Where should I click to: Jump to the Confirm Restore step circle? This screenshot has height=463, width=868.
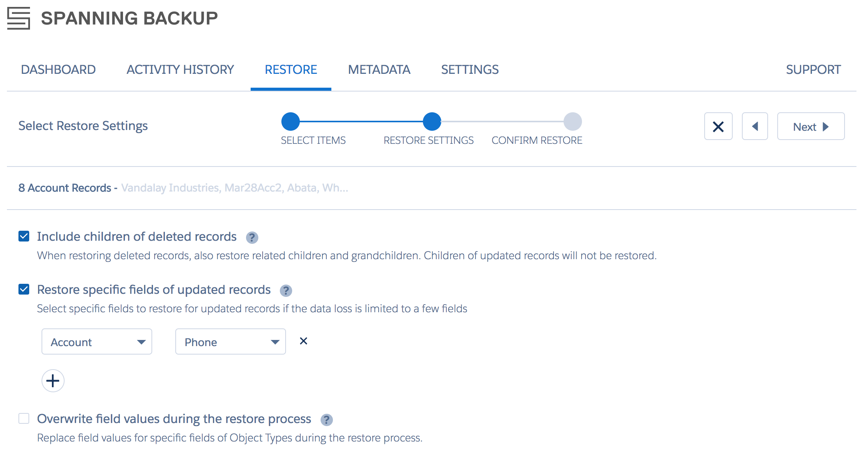click(x=572, y=122)
